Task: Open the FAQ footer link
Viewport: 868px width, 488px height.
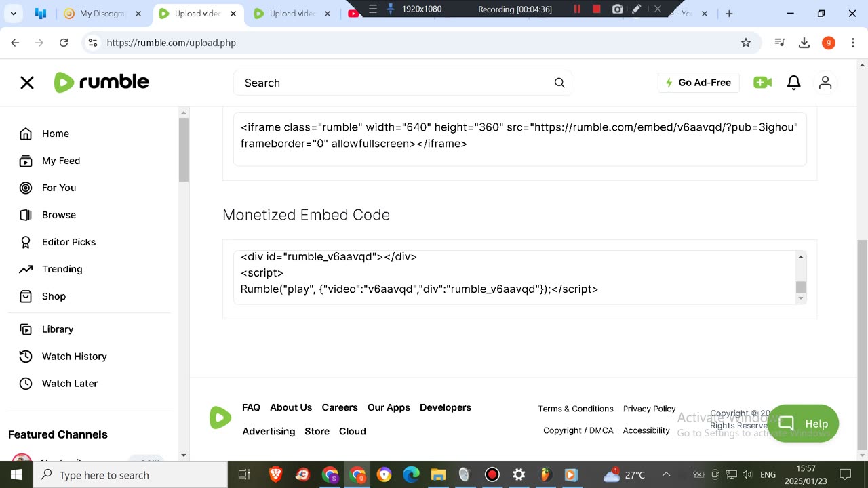Action: click(251, 407)
